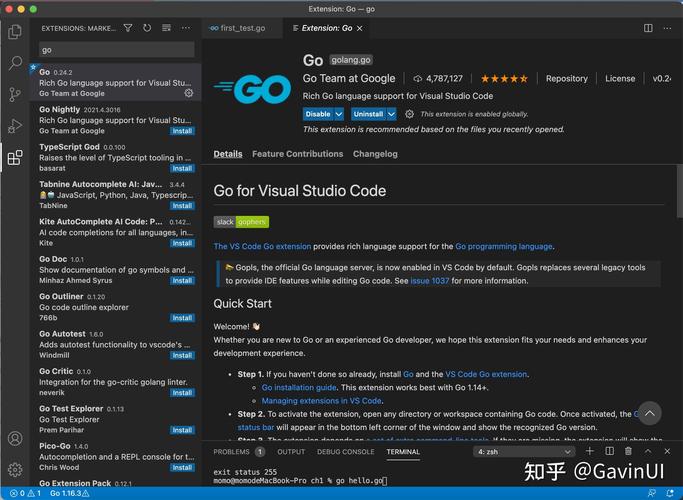Expand the Uninstall button dropdown arrow

point(391,114)
